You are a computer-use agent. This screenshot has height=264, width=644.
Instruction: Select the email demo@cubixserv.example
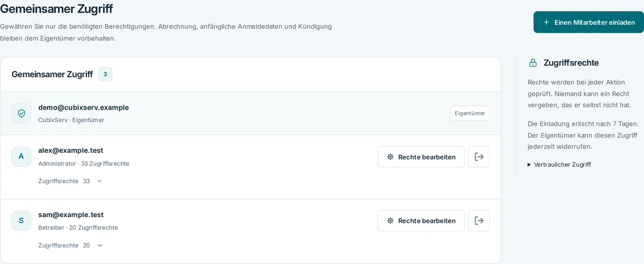coord(84,107)
